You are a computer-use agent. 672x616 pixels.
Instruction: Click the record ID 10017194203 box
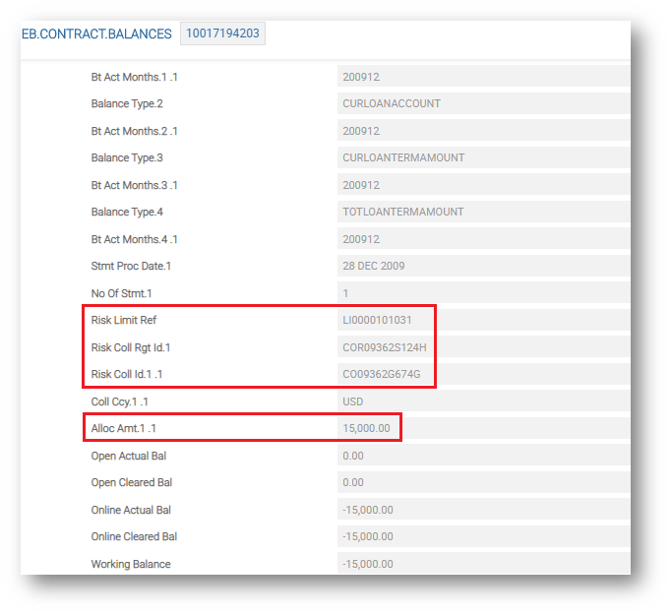(222, 34)
